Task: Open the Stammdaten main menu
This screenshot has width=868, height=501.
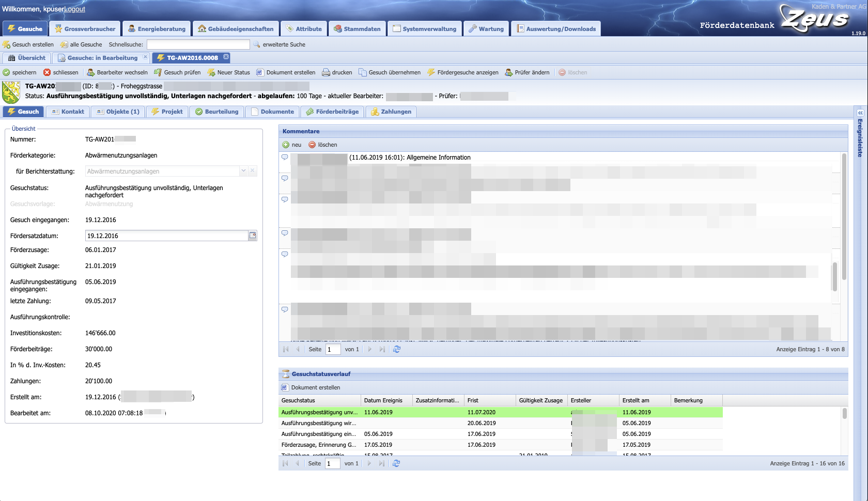Action: [x=357, y=28]
